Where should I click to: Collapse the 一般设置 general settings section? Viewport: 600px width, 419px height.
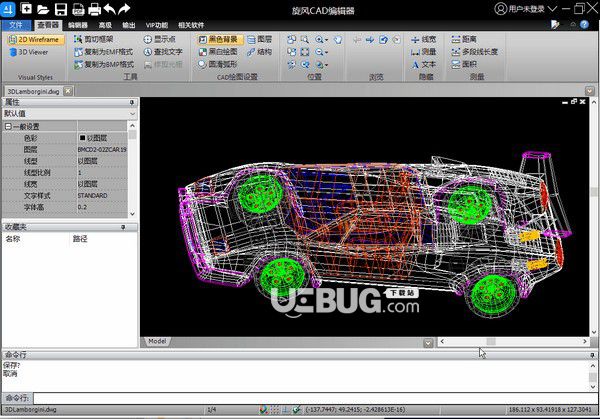(8, 126)
